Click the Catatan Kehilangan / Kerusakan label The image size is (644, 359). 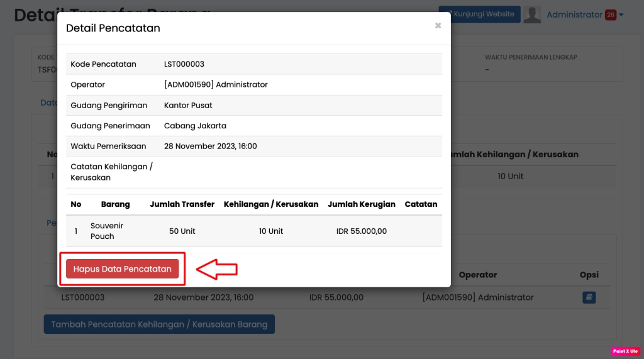click(x=112, y=172)
